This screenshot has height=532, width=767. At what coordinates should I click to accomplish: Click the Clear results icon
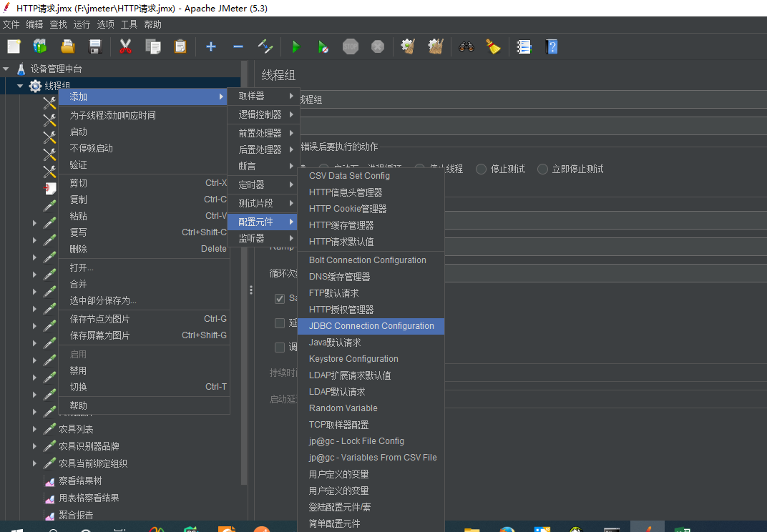[408, 47]
